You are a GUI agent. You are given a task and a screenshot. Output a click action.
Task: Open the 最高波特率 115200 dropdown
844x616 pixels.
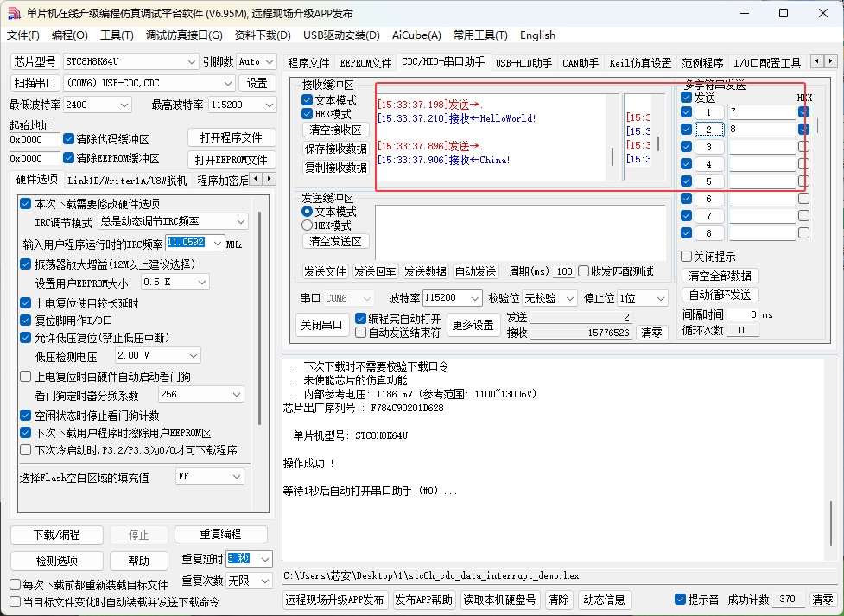[270, 105]
